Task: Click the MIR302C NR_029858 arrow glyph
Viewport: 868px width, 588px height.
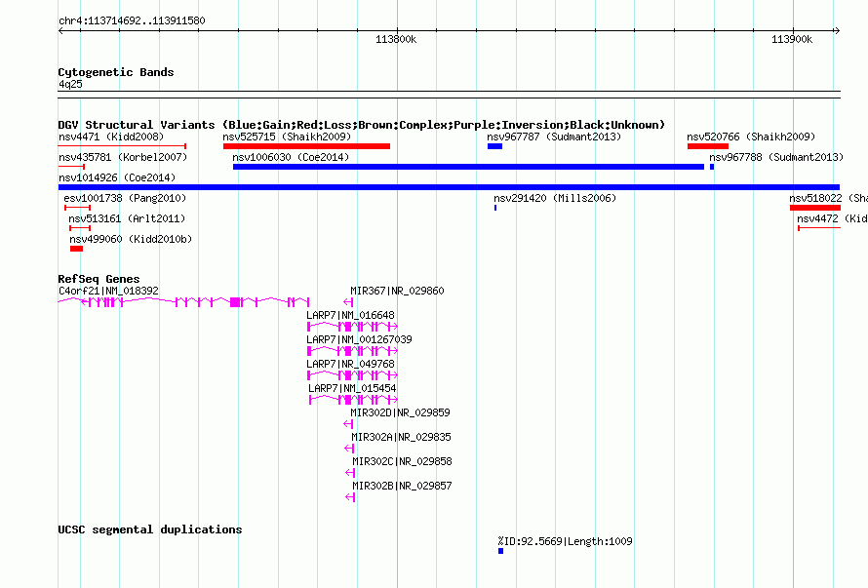Action: pos(350,473)
